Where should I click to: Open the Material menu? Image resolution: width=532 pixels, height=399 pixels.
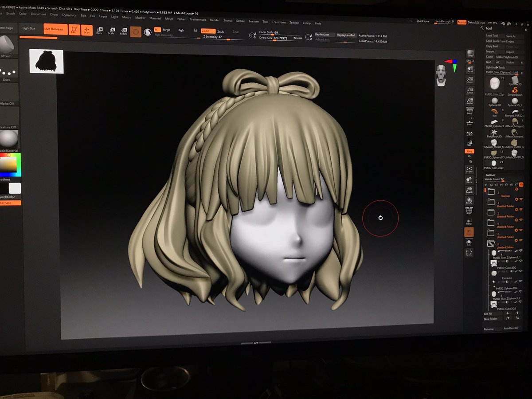pos(155,19)
